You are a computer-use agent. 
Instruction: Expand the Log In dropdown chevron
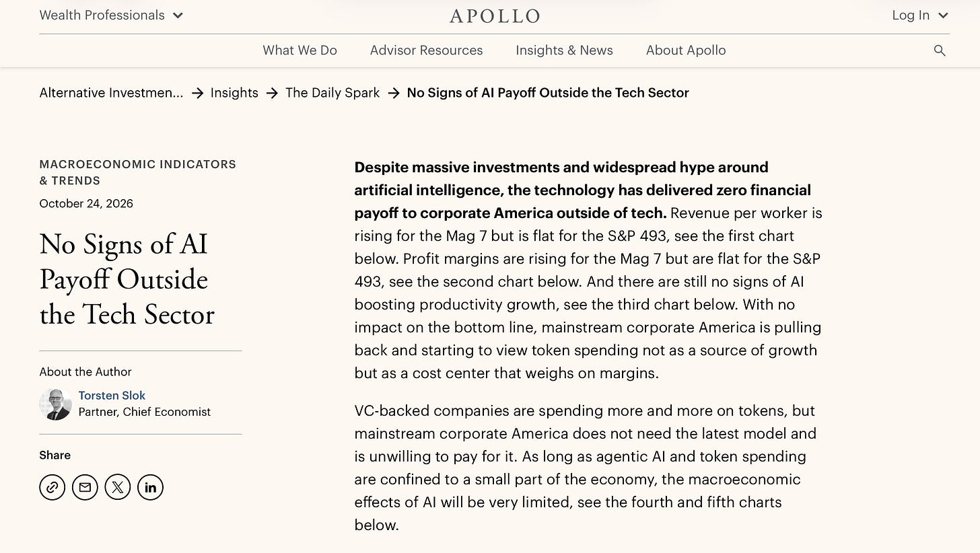pos(943,15)
